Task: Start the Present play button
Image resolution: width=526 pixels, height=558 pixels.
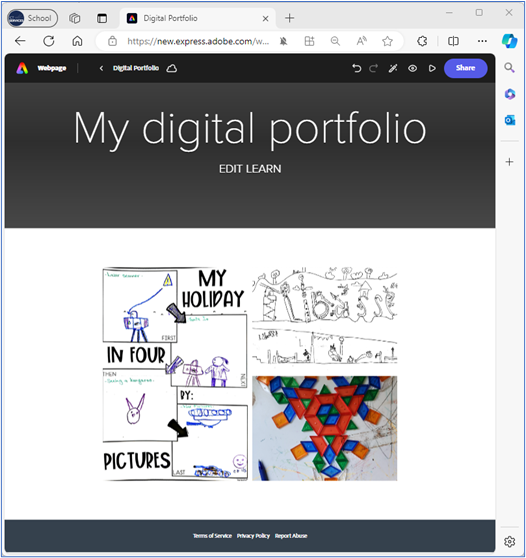Action: click(432, 68)
